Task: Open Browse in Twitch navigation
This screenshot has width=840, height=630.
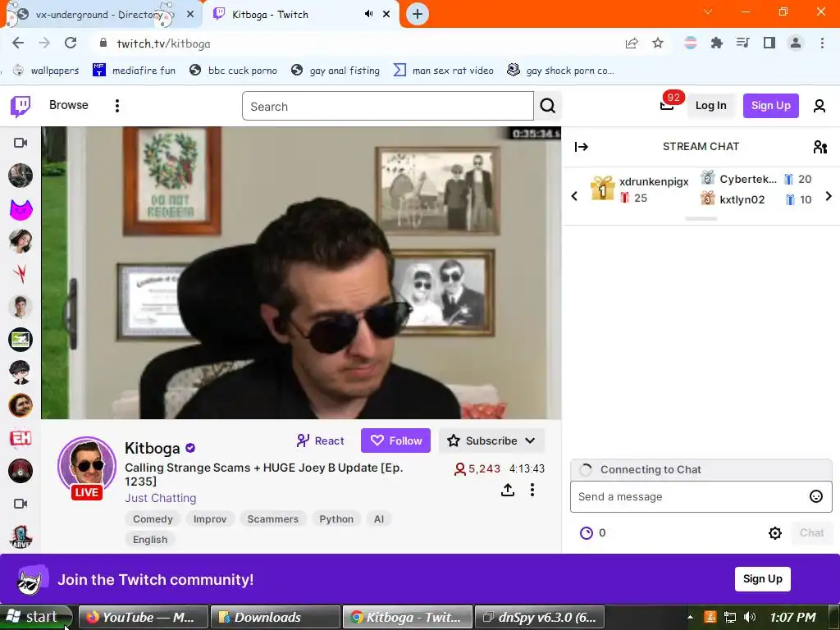Action: pos(69,105)
